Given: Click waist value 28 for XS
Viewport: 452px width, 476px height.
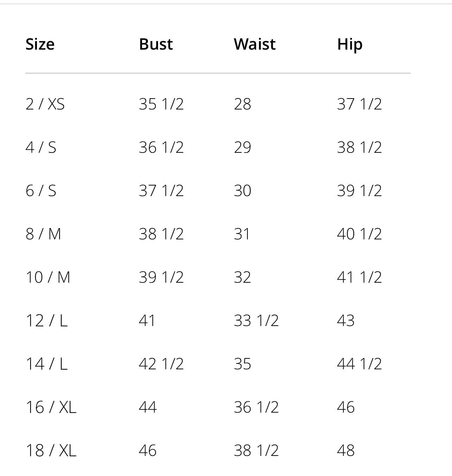Looking at the screenshot, I should tap(243, 104).
